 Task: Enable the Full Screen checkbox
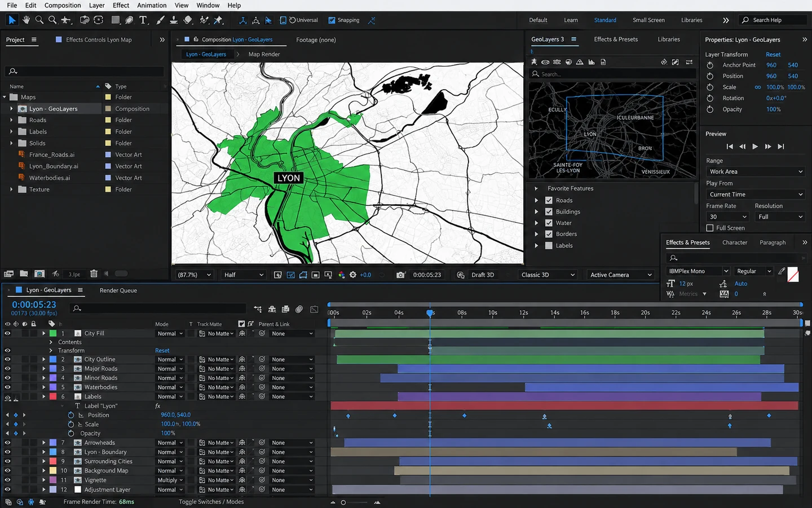tap(710, 228)
